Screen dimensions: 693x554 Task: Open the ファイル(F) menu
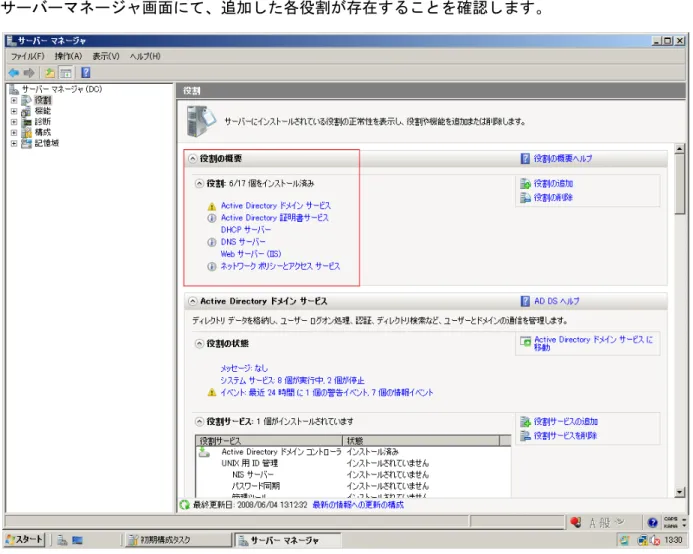tap(27, 56)
